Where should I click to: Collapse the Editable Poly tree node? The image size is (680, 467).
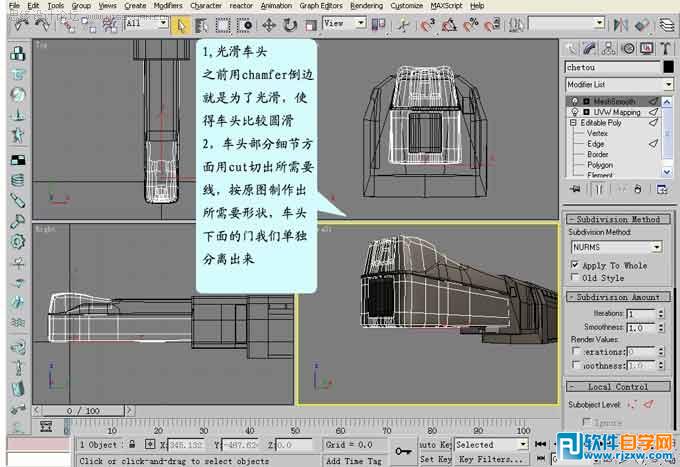point(571,122)
